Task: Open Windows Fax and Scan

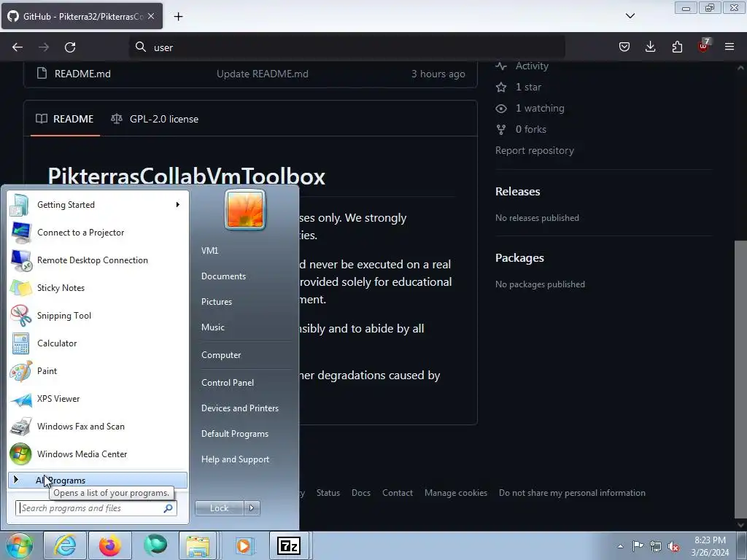Action: pyautogui.click(x=98, y=426)
